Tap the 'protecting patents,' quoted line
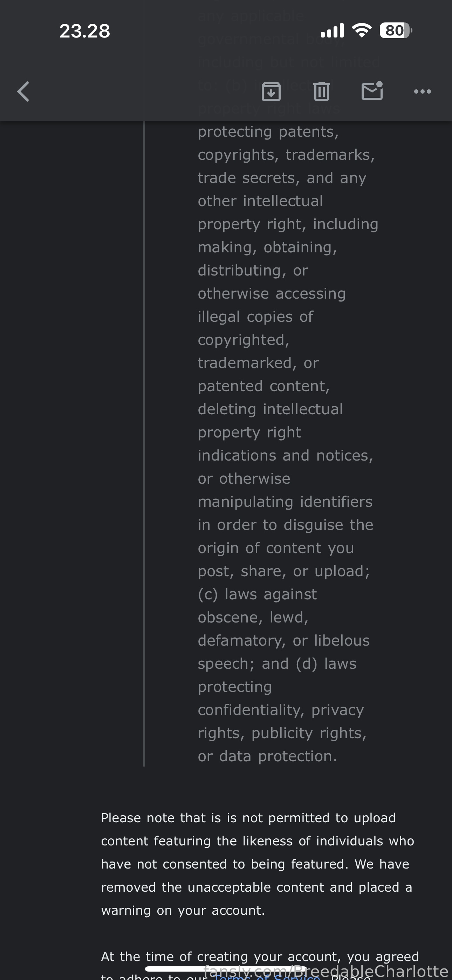 click(x=268, y=132)
